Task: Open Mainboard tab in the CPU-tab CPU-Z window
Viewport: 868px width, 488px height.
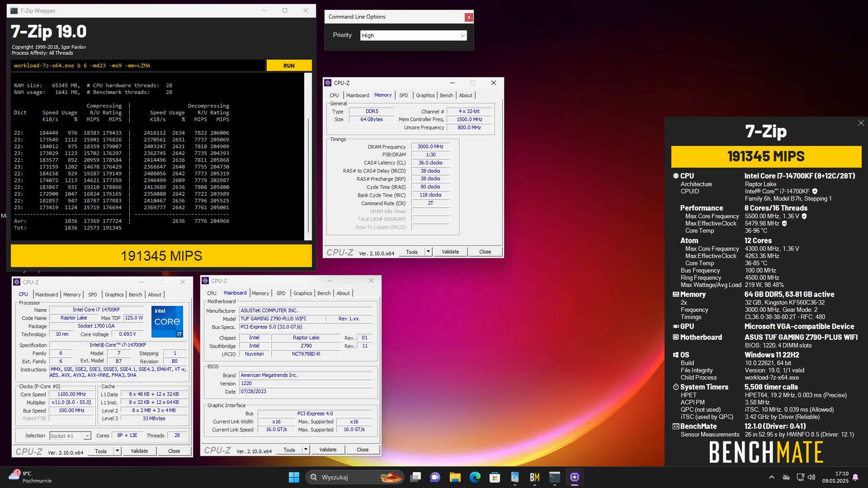Action: pos(47,295)
